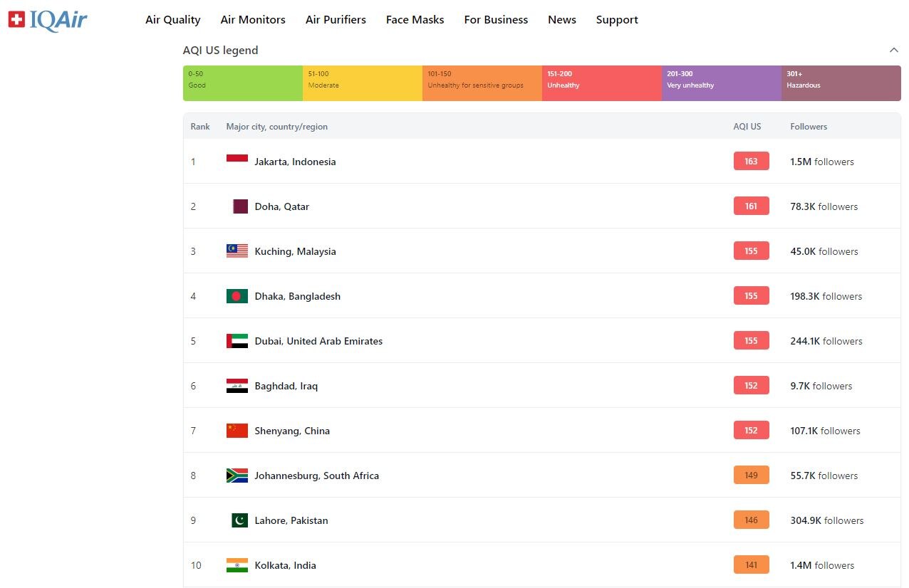Go to the News section
Screen dimensions: 909x588
point(561,20)
